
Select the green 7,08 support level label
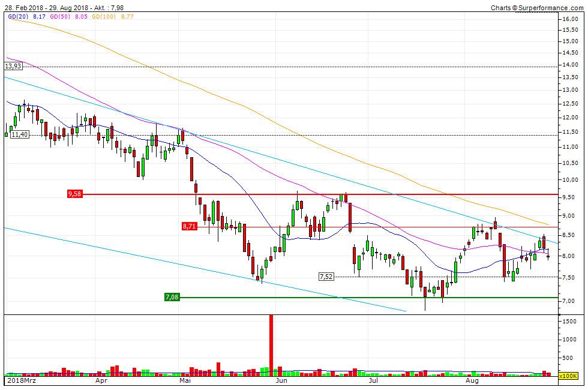(172, 298)
